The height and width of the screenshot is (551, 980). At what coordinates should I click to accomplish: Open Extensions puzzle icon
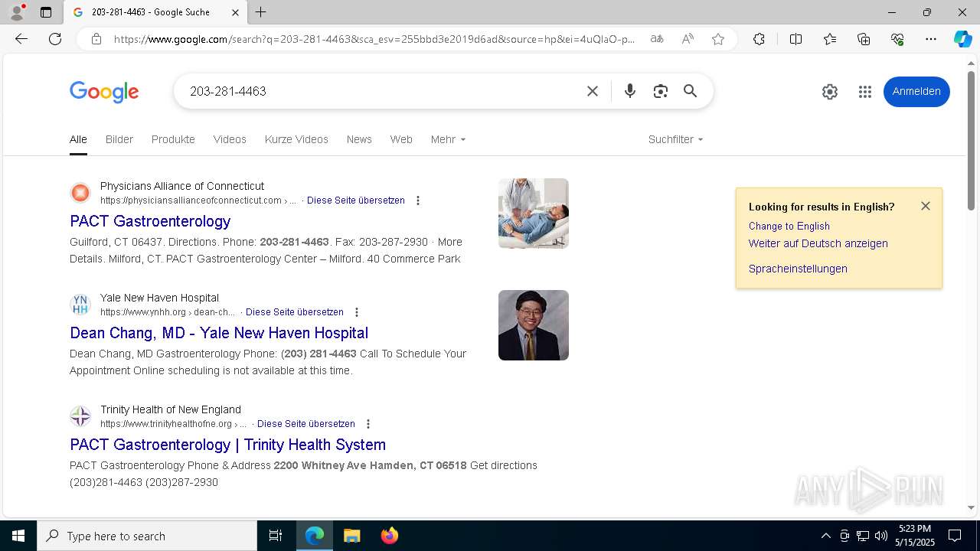coord(759,39)
